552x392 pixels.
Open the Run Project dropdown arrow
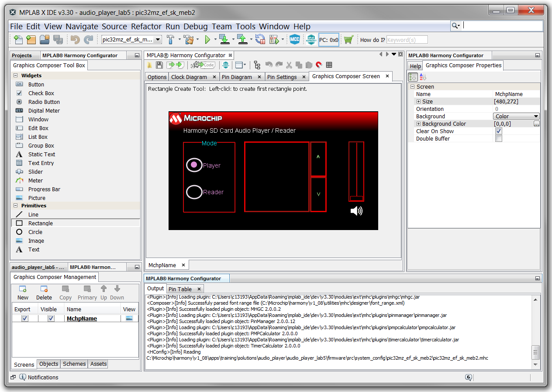[x=215, y=40]
